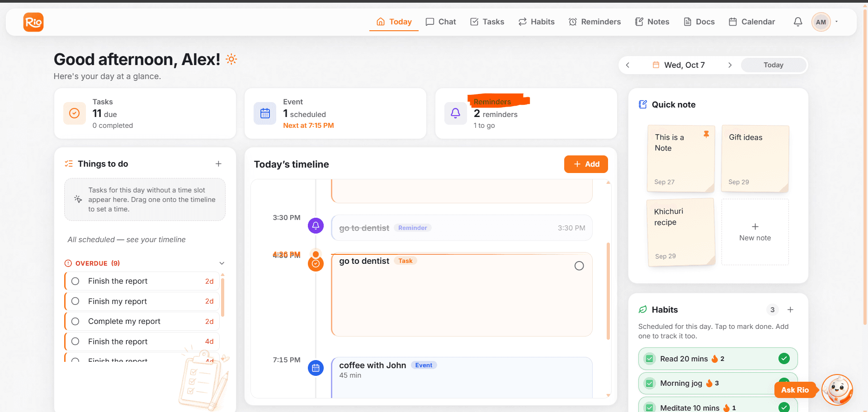Toggle the pin on "This is a Note"
This screenshot has height=412, width=868.
(x=706, y=134)
